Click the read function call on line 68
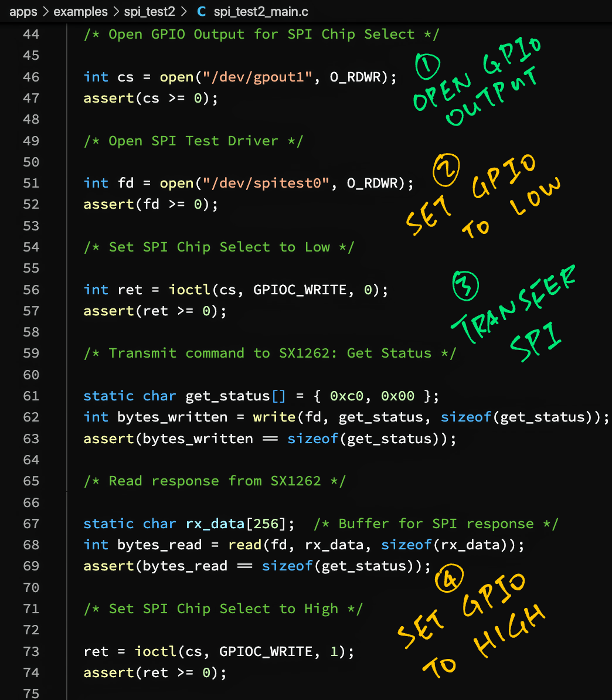 (x=244, y=545)
